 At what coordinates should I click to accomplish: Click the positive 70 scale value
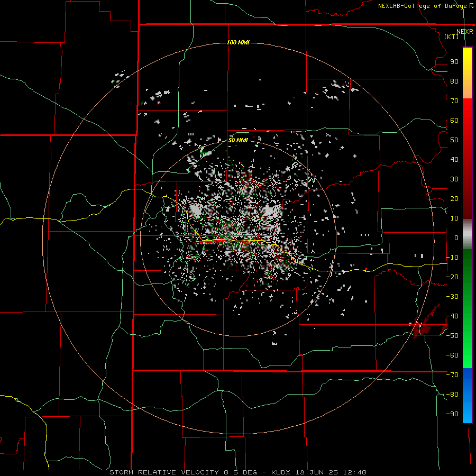click(454, 101)
